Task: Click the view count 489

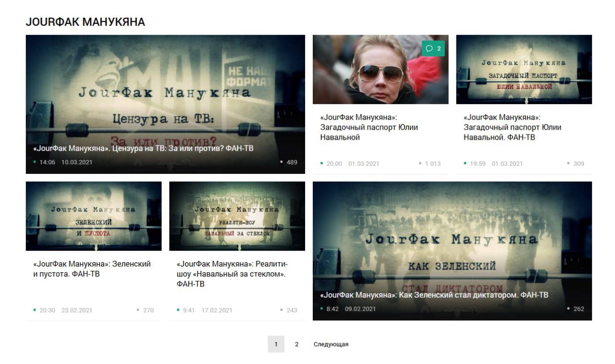Action: (x=289, y=162)
